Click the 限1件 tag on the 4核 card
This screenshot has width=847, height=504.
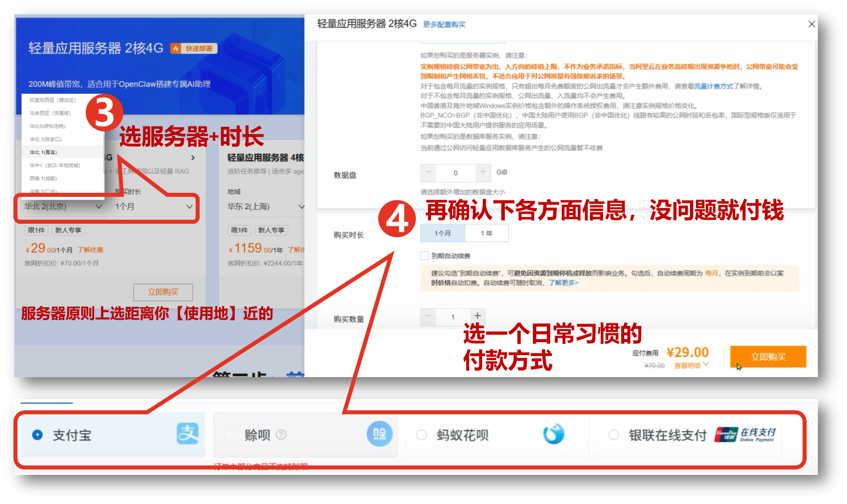(239, 230)
